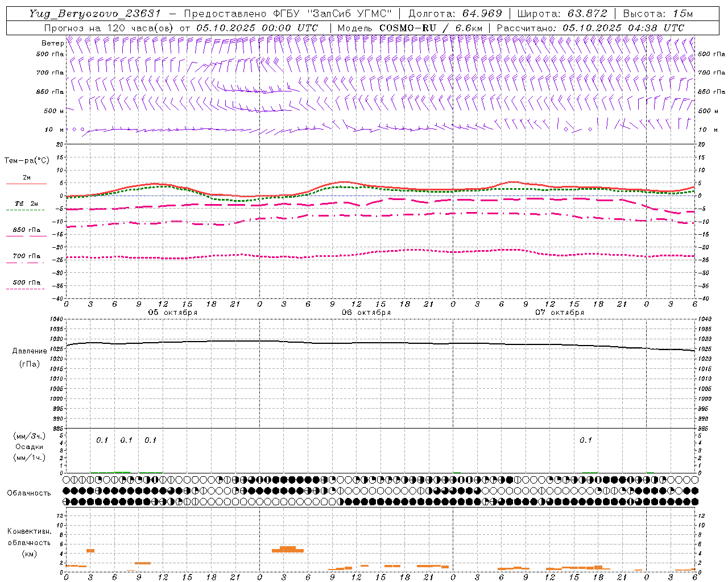
Task: Click the green precipitation bar on 05 октября
Action: [x=122, y=472]
